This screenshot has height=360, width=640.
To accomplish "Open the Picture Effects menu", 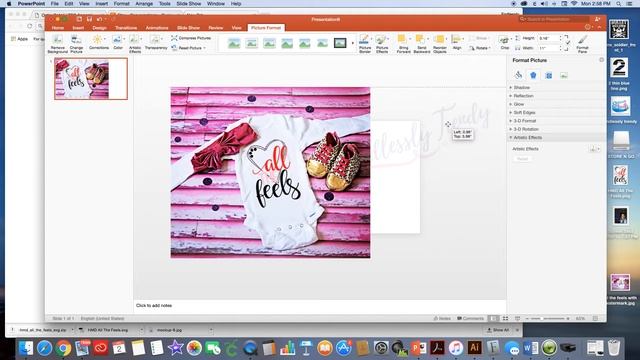I will pyautogui.click(x=382, y=44).
